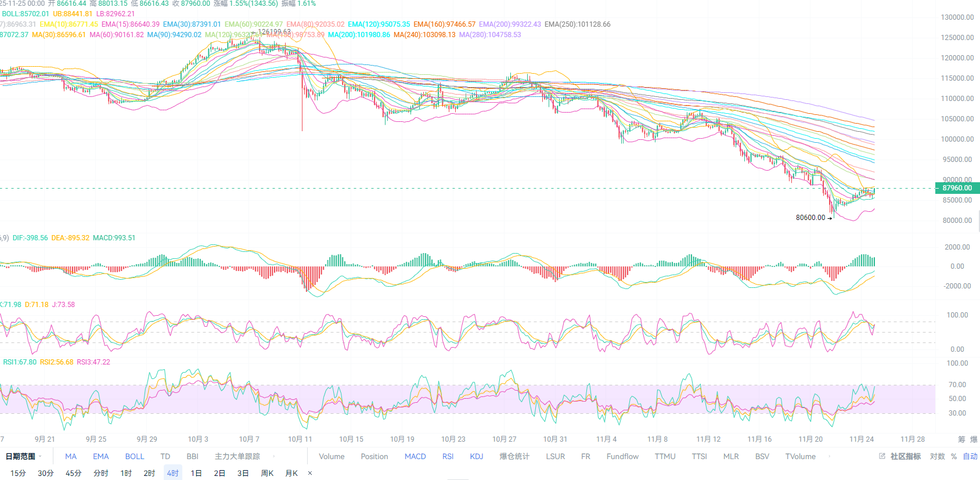Expand more sub-indicators after TVolume

pyautogui.click(x=830, y=456)
